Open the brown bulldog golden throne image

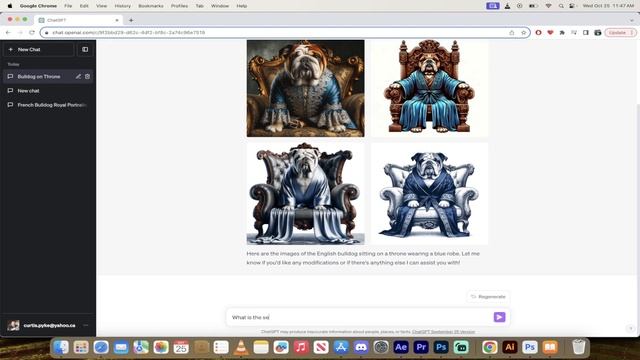tap(305, 88)
